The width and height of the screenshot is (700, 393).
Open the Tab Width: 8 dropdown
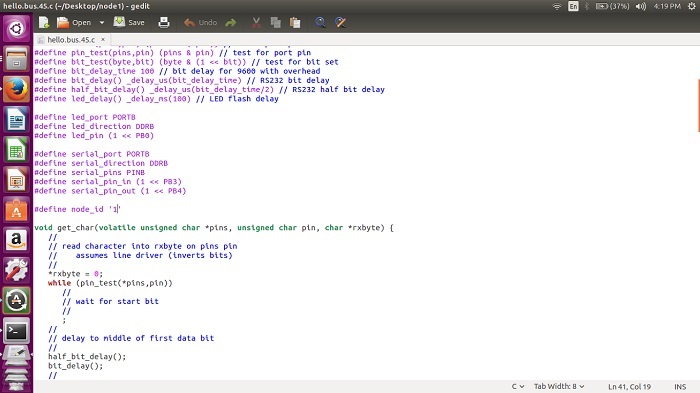tap(559, 386)
